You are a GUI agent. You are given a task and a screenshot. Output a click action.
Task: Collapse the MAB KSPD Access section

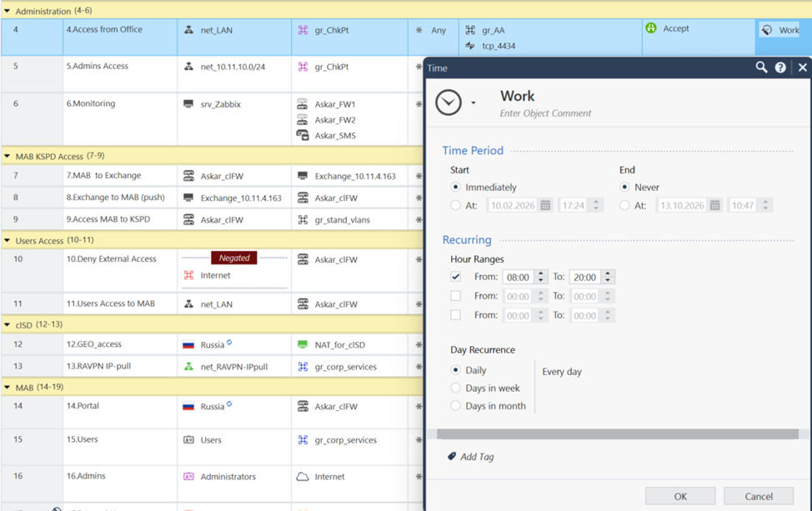tap(8, 156)
